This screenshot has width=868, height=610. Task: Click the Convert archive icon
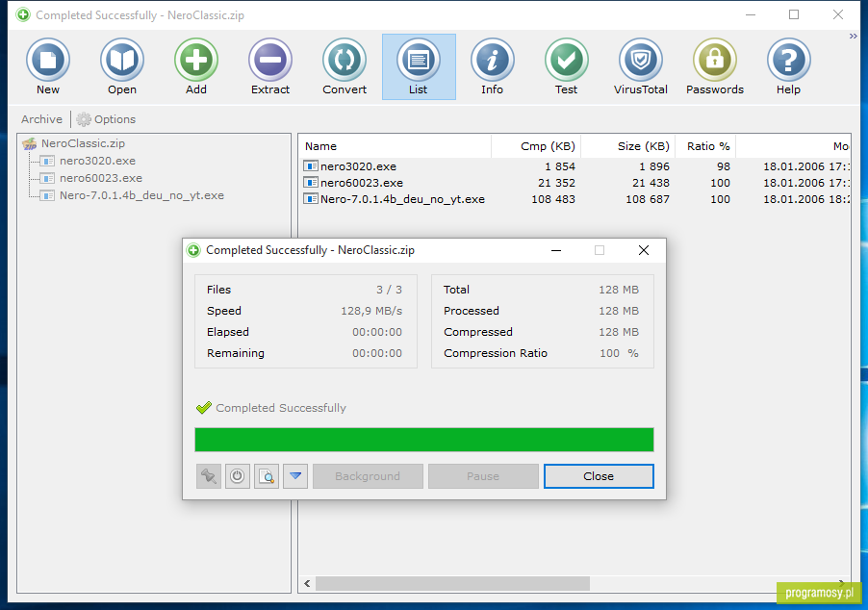345,60
